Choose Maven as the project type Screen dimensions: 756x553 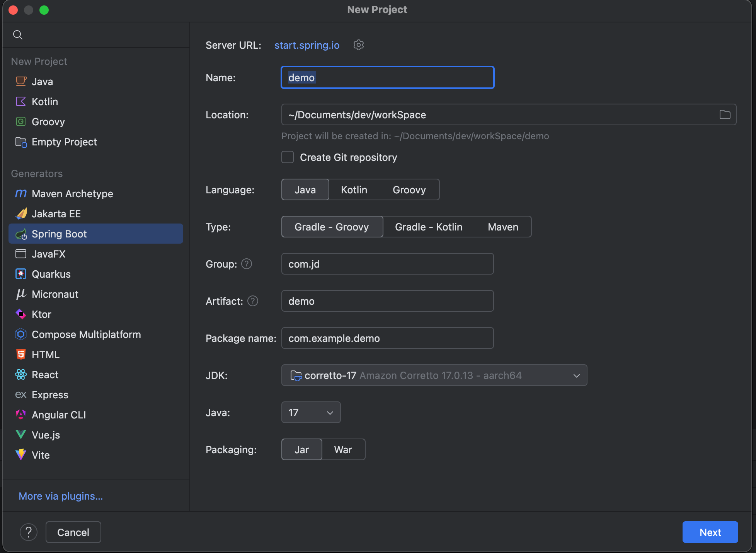502,227
